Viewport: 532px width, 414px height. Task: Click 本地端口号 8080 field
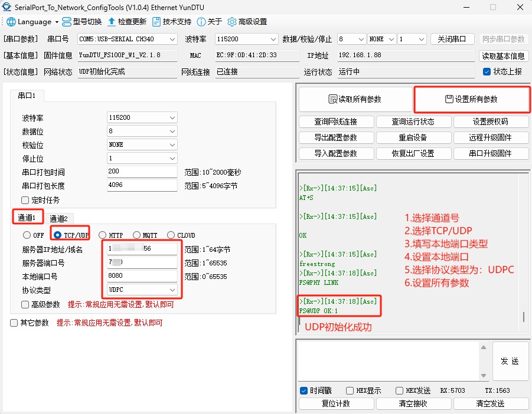tap(142, 276)
